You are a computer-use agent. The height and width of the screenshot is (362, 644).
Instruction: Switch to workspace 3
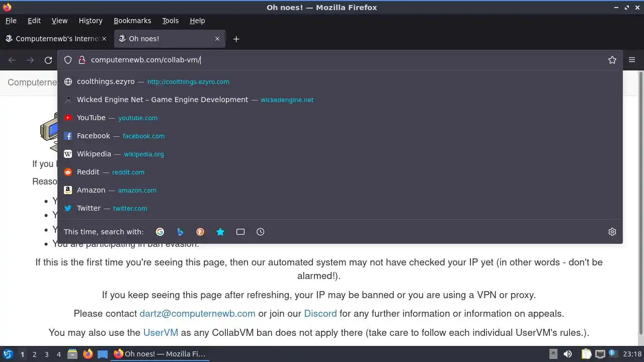pyautogui.click(x=46, y=354)
